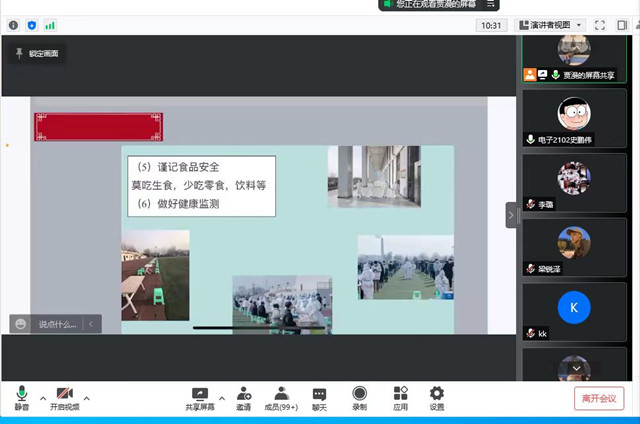
Task: Select the 贾澜的屏幕共享 participant tile
Action: tap(574, 59)
